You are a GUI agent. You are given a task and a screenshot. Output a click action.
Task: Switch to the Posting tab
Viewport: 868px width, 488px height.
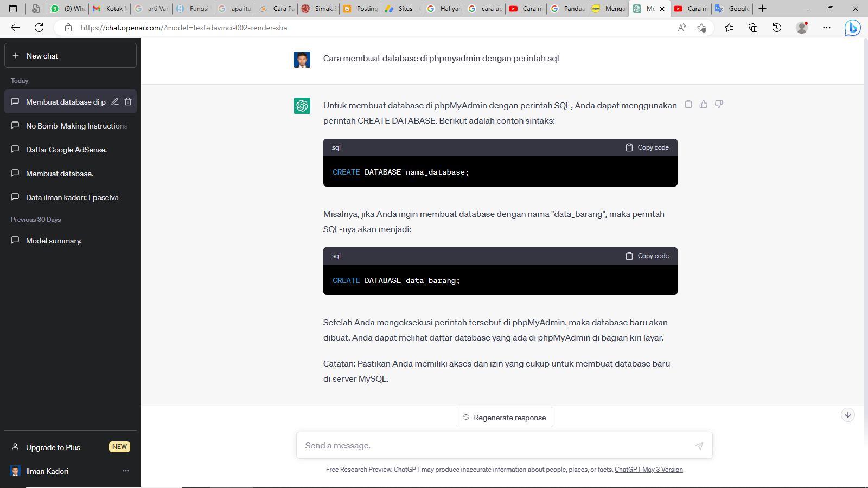pos(361,9)
